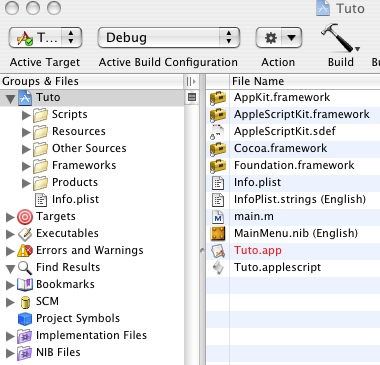Select the Info.plist document icon in sidebar
This screenshot has width=380, height=365.
point(41,200)
